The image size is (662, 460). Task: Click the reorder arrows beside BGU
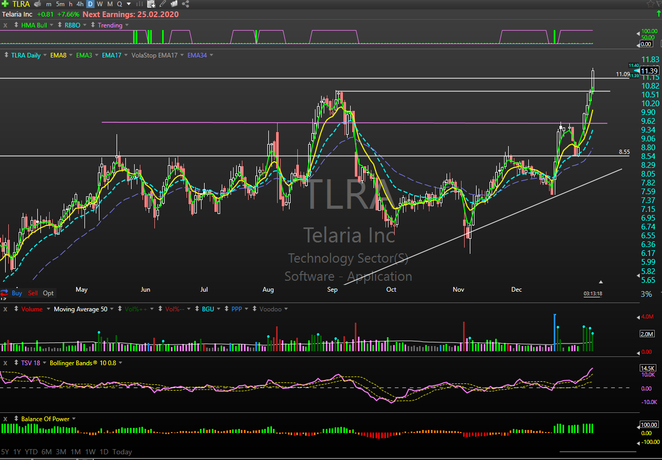coord(197,309)
